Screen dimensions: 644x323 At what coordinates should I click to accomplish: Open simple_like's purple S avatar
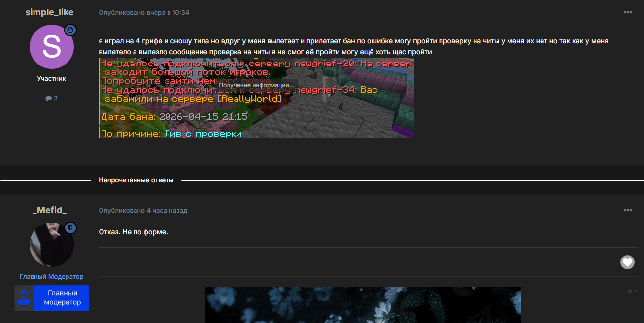tap(51, 47)
